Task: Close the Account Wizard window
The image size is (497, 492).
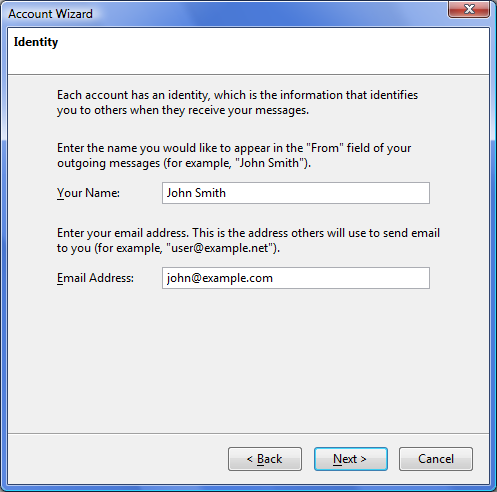Action: click(469, 9)
